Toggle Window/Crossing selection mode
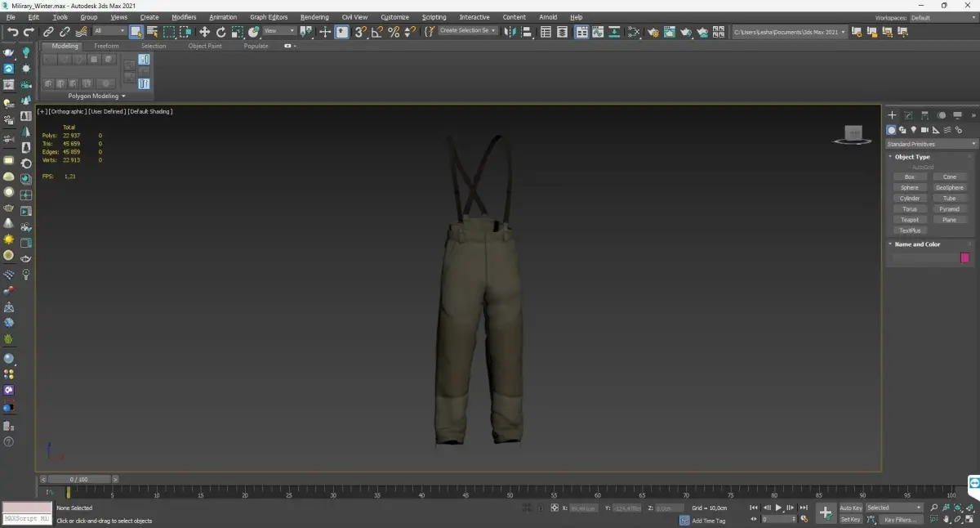 186,32
